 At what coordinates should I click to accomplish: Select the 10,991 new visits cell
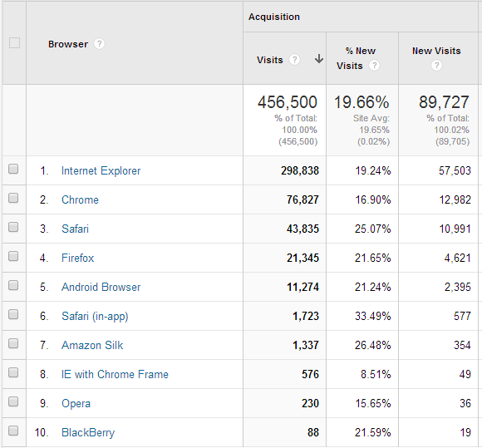[x=455, y=229]
